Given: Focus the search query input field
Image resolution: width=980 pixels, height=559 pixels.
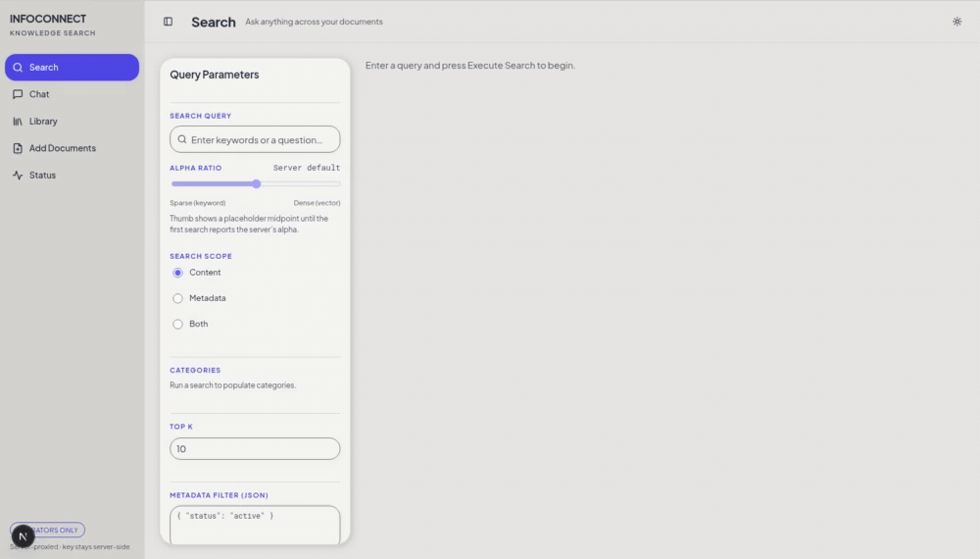Looking at the screenshot, I should tap(255, 139).
